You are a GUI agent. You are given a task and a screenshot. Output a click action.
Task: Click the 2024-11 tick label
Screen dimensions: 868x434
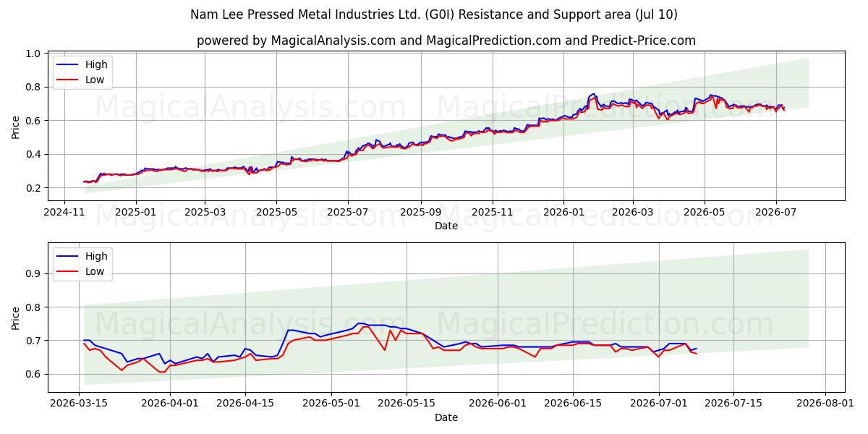point(64,212)
